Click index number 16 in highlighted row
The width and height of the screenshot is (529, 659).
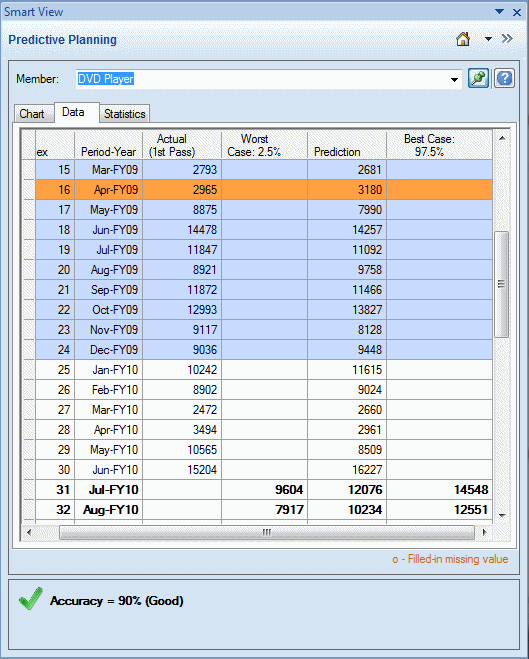[x=55, y=190]
